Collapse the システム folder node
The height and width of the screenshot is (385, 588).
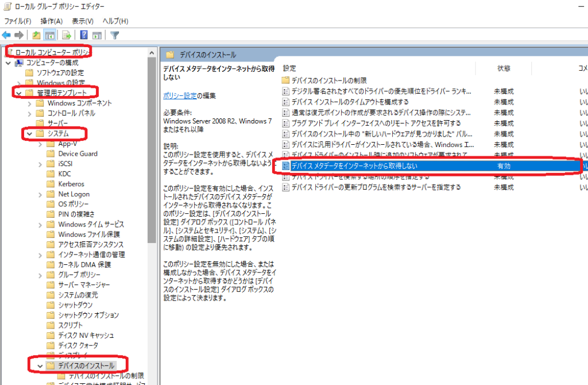pos(29,133)
